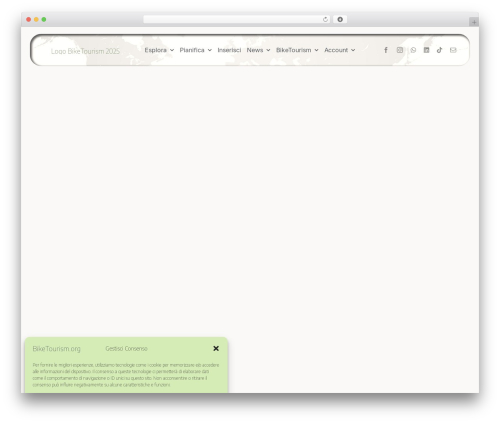Viewport: 500px width, 423px height.
Task: Expand the Esplora dropdown chevron
Action: coord(172,50)
